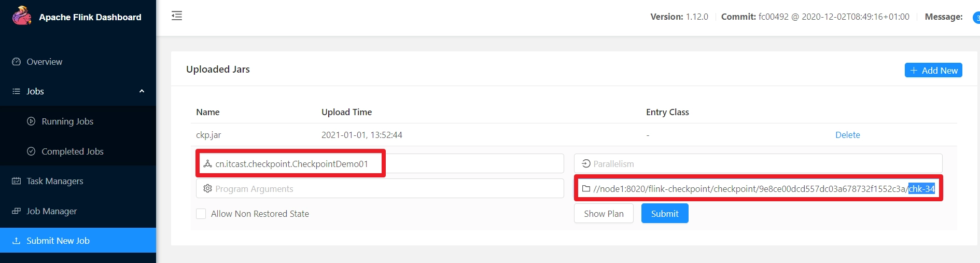
Task: Focus the Parallelism input field
Action: pyautogui.click(x=758, y=163)
